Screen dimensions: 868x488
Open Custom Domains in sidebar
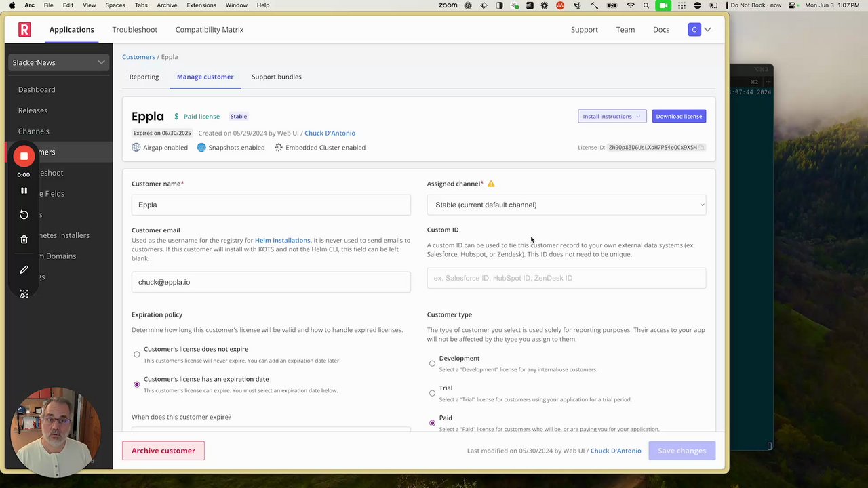click(57, 256)
